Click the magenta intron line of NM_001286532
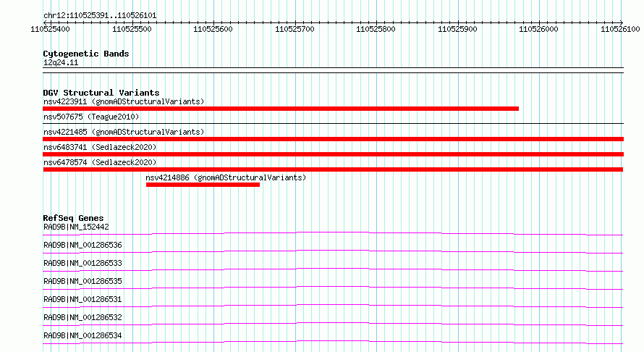 pos(333,323)
